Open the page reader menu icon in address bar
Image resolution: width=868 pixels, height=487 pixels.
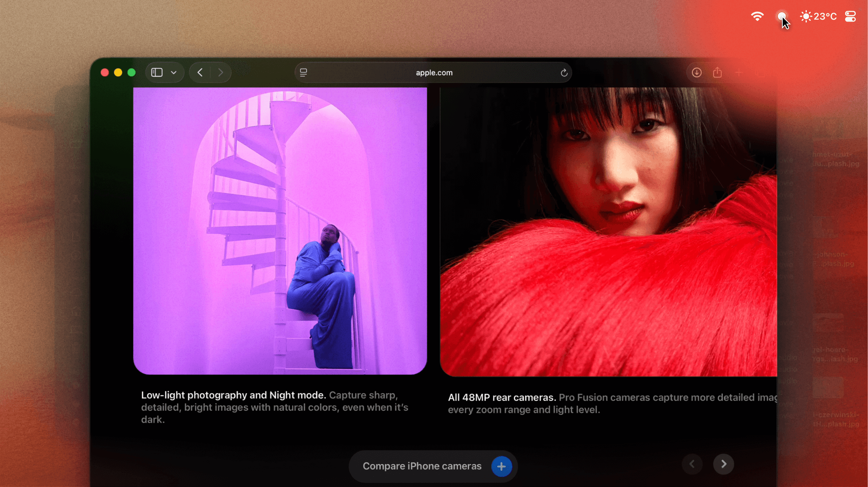point(303,73)
